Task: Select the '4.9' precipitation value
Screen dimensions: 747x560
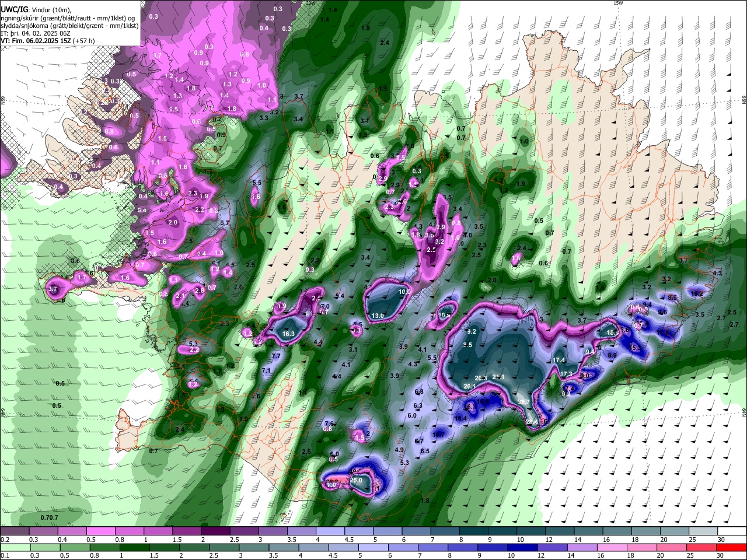Action: tap(399, 450)
